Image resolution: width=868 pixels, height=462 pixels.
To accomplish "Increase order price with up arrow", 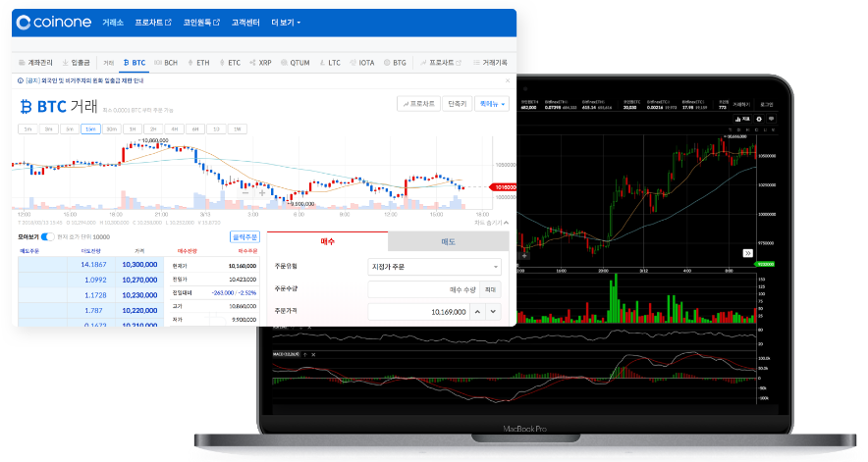I will coord(477,312).
